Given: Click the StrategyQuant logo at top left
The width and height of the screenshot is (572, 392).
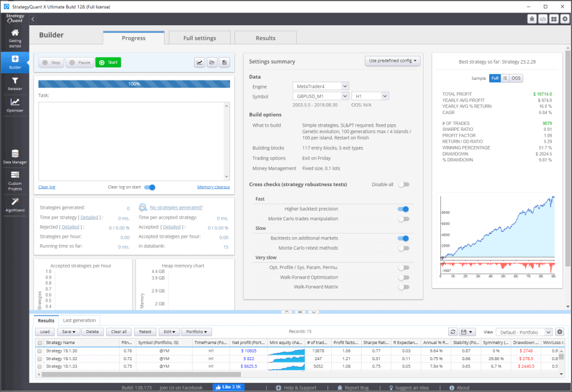Looking at the screenshot, I should (15, 18).
